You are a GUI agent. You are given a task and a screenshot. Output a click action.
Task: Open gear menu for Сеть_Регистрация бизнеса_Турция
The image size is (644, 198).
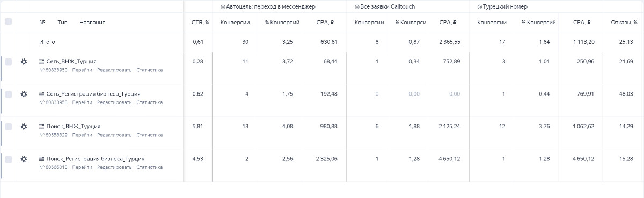24,94
